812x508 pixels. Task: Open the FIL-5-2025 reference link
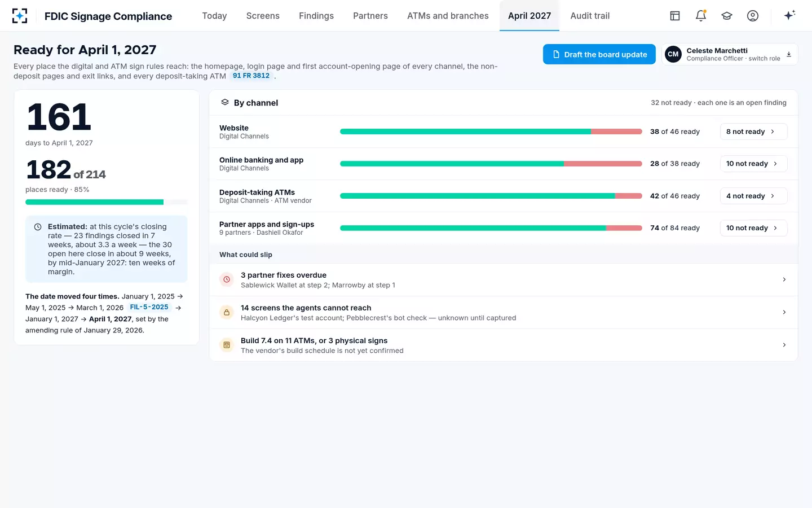[x=149, y=307]
